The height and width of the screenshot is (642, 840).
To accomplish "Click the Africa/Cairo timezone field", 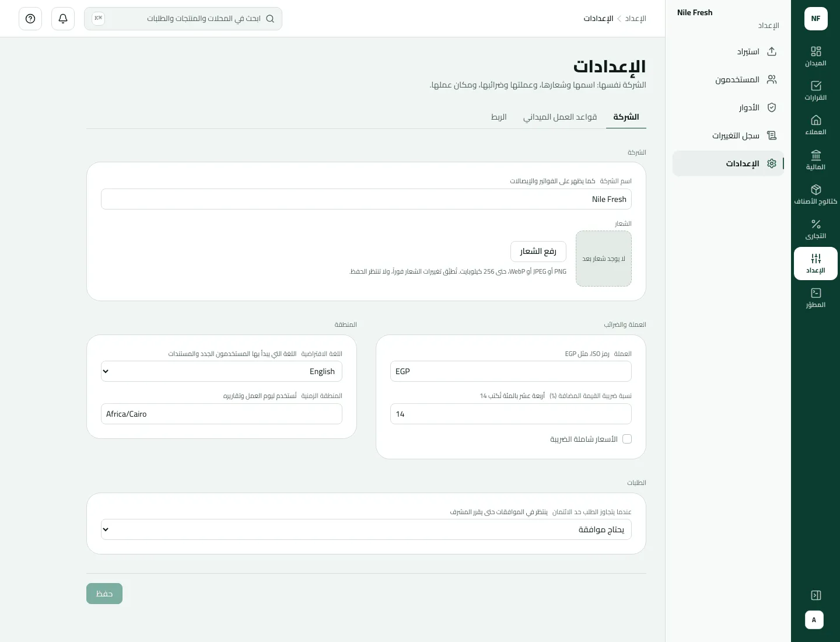I will 222,414.
